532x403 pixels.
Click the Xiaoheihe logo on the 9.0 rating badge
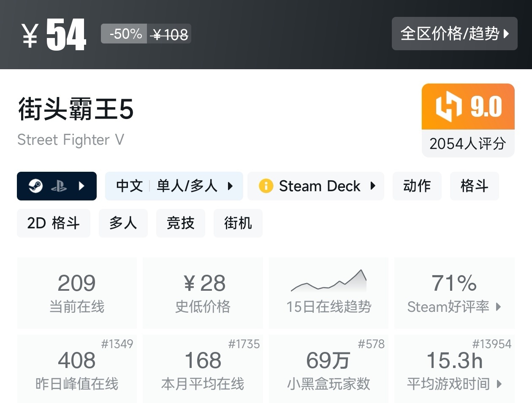coord(448,106)
